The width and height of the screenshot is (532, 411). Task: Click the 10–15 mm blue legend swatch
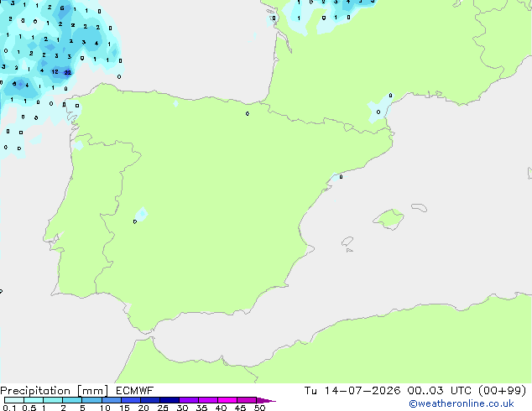point(112,400)
